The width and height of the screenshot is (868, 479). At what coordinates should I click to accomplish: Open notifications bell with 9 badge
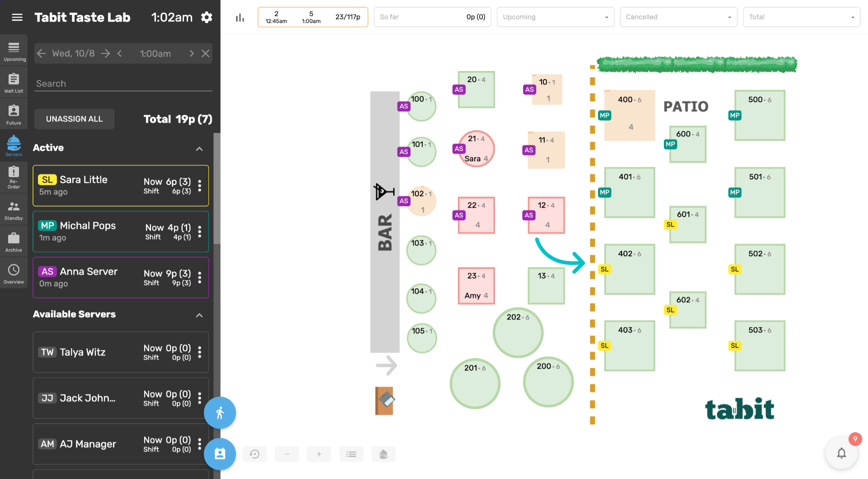tap(841, 453)
